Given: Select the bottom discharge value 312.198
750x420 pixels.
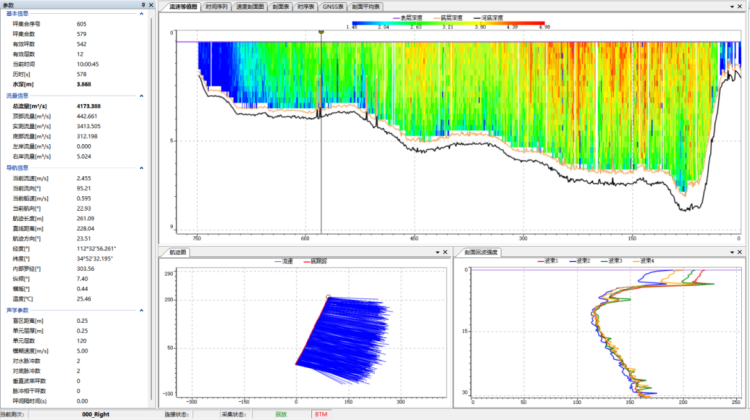Looking at the screenshot, I should pos(87,136).
